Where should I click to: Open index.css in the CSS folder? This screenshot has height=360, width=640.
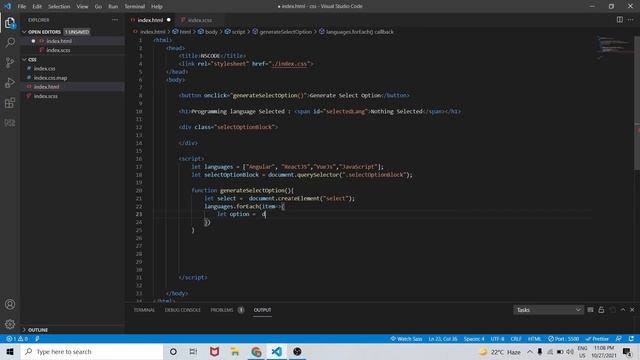pyautogui.click(x=73, y=69)
